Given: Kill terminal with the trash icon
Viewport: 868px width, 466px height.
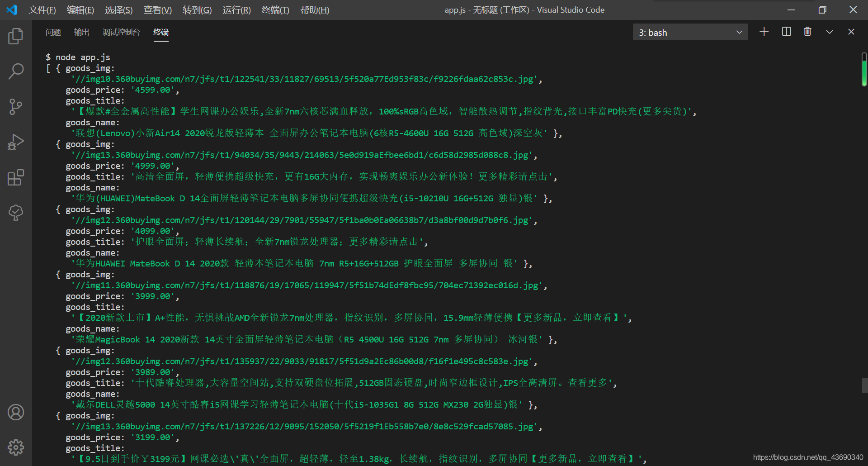Looking at the screenshot, I should click(x=807, y=32).
